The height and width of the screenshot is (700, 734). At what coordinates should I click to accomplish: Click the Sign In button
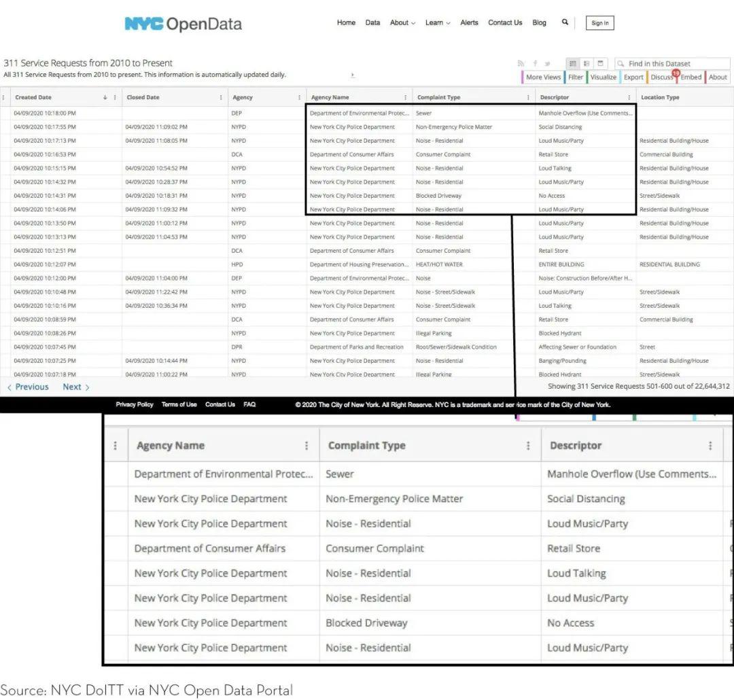pos(599,23)
